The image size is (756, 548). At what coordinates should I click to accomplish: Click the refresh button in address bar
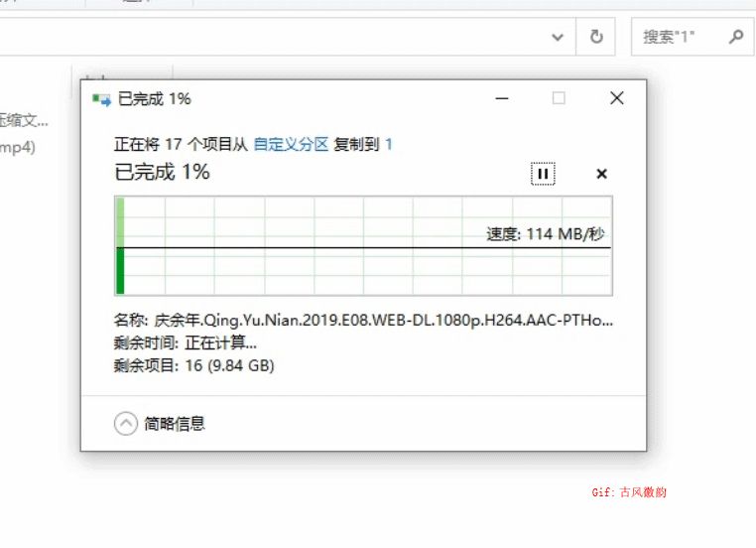pyautogui.click(x=596, y=37)
